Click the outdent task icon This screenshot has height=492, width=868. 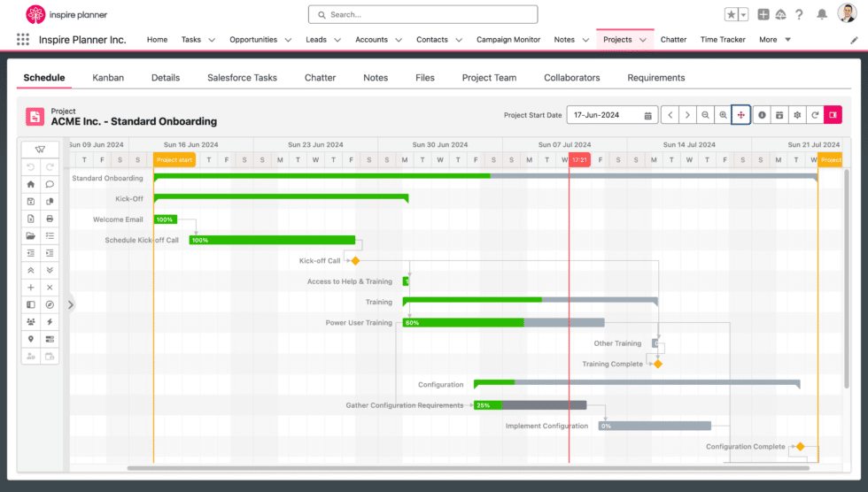[31, 253]
